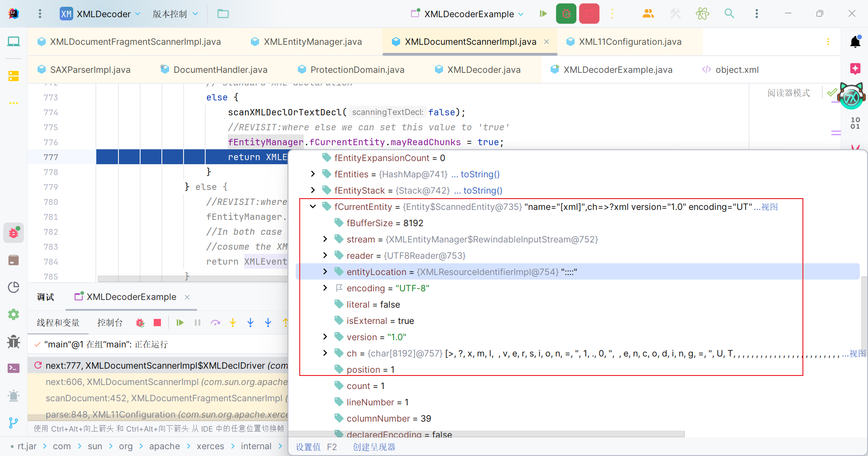Open the project folder icon in title bar
The width and height of the screenshot is (868, 456).
(x=223, y=14)
